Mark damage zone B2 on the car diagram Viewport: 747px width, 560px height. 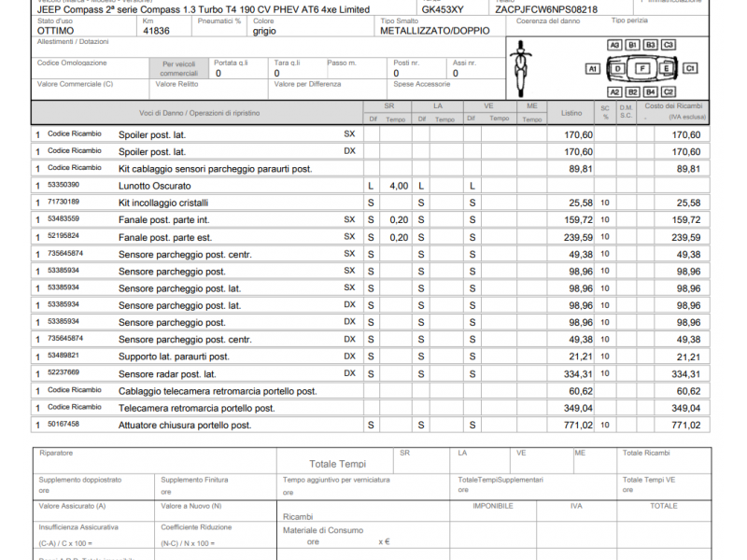(x=632, y=91)
